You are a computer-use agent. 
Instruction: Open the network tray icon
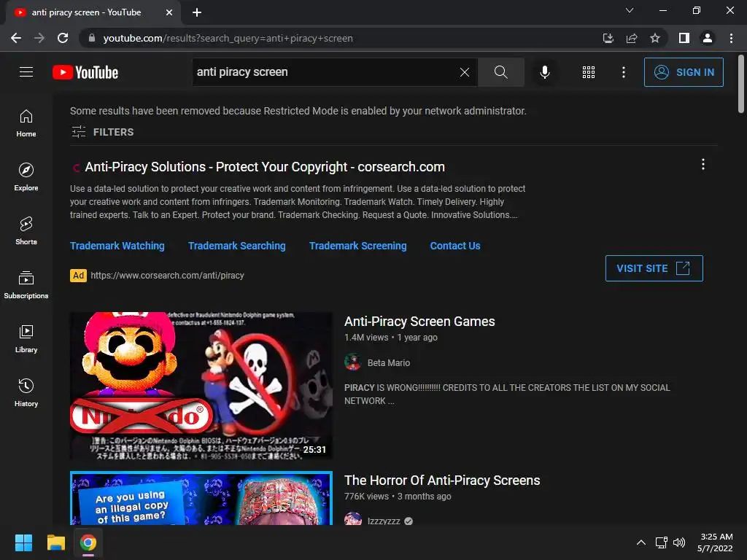[x=661, y=542]
